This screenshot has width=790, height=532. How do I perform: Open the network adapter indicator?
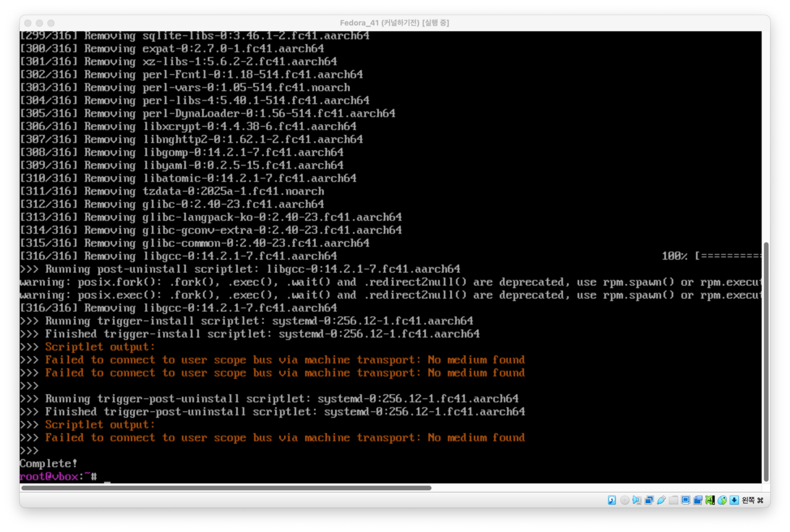[x=649, y=500]
